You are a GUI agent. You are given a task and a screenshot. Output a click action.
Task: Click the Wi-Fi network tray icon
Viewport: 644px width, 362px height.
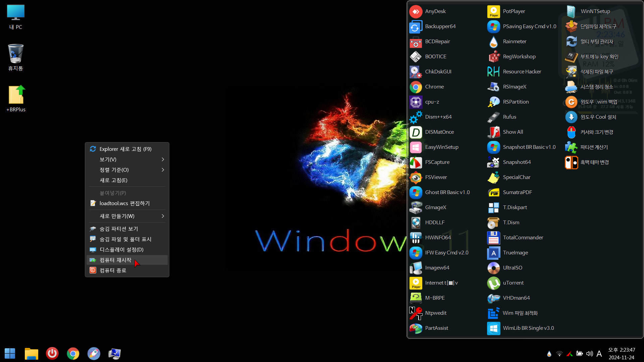tap(559, 354)
